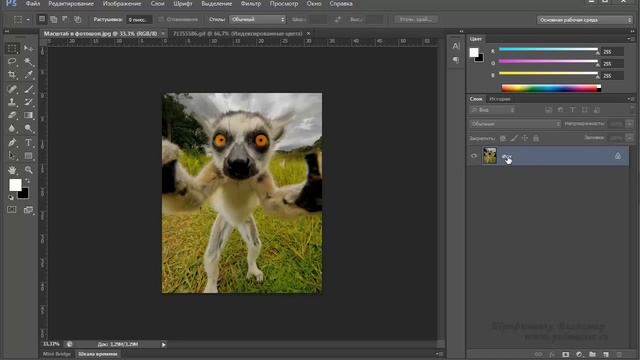Open the layer fill slider dropdown arrow
This screenshot has height=360, width=640.
(x=629, y=138)
